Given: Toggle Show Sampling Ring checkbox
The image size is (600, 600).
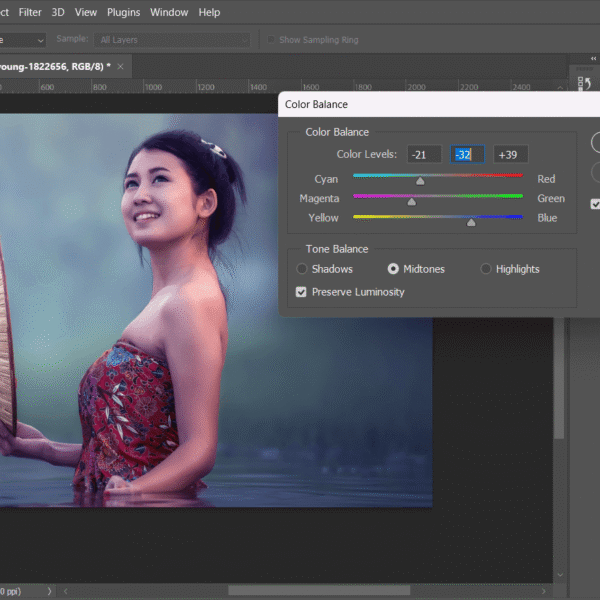Looking at the screenshot, I should point(271,39).
